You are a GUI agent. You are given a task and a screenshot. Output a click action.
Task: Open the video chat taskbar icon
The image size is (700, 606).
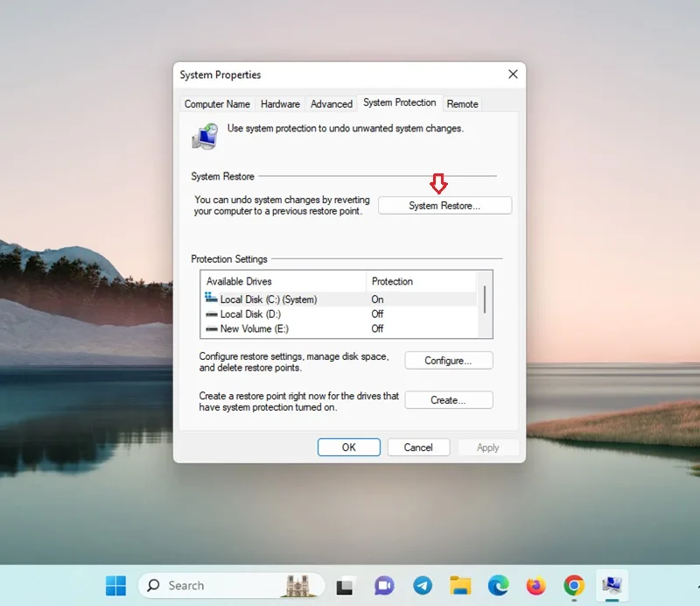[384, 586]
